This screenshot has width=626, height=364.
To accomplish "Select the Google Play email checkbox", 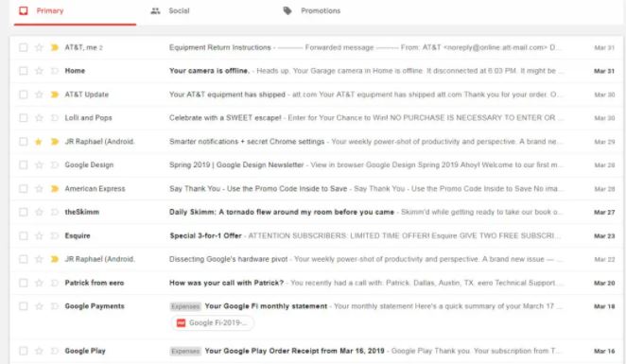I will (x=24, y=351).
